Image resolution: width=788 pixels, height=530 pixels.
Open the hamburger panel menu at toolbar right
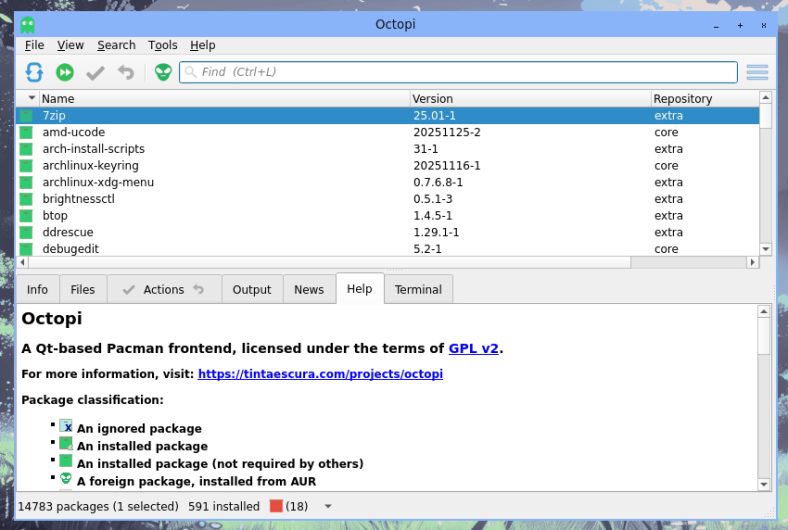click(x=757, y=72)
